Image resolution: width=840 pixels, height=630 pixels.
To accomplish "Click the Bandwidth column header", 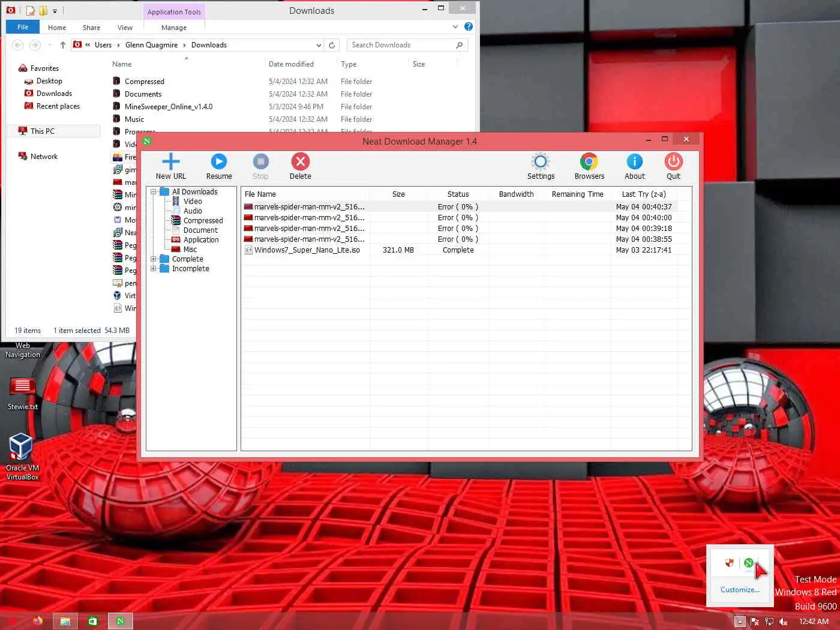I will 516,194.
